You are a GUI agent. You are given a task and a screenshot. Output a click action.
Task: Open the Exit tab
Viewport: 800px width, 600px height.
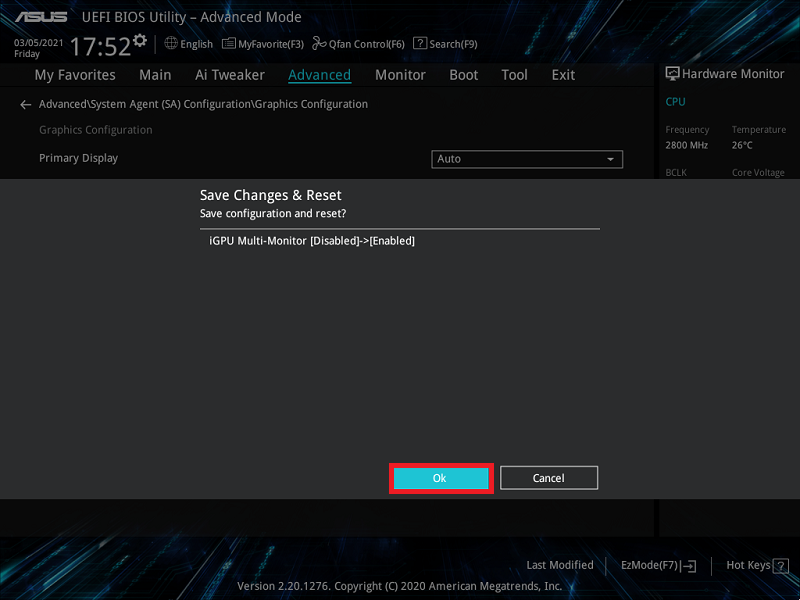[x=563, y=75]
